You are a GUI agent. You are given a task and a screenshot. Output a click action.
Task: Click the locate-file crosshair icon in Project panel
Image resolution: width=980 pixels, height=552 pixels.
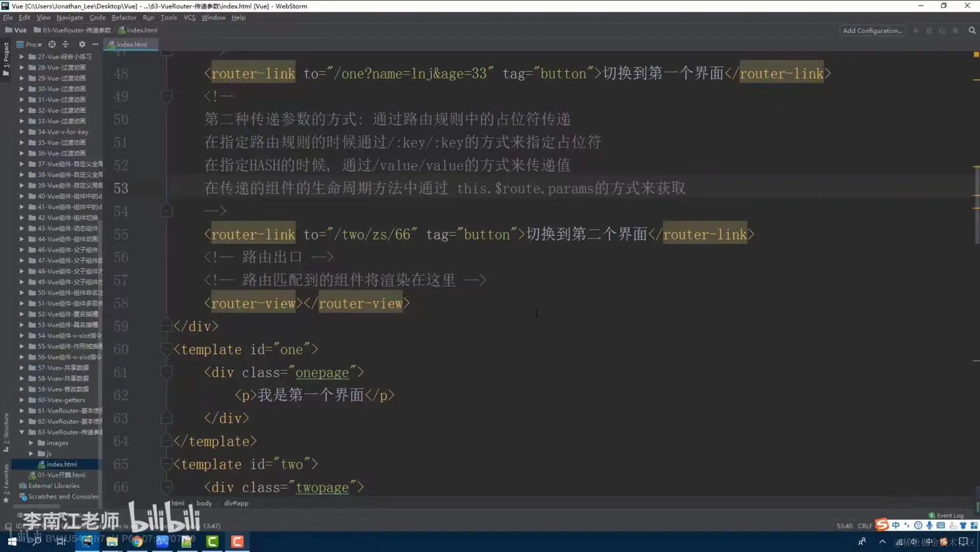coord(52,44)
